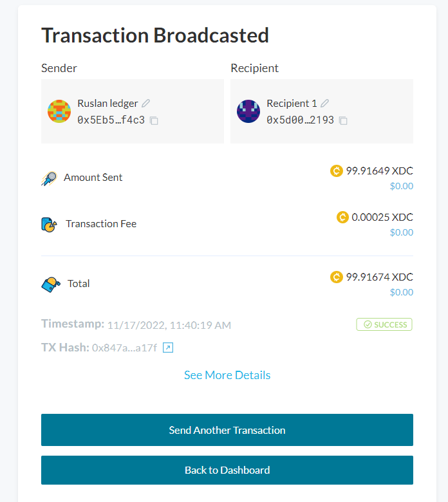Click the Amount Sent icon

pyautogui.click(x=50, y=178)
